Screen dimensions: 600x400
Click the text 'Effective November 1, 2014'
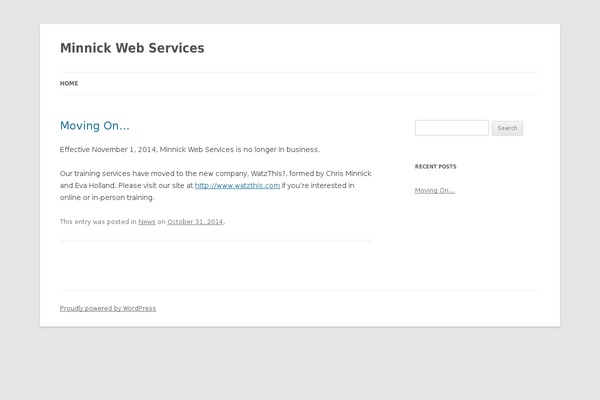click(x=108, y=150)
